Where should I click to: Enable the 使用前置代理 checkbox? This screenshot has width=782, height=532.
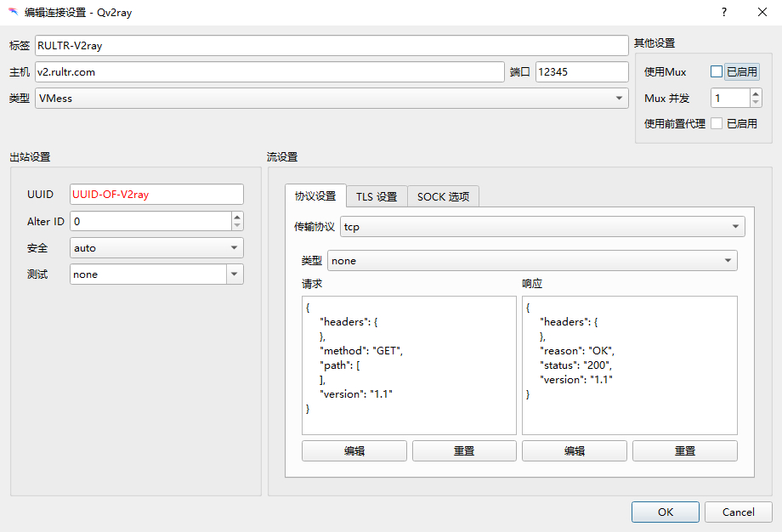[717, 123]
